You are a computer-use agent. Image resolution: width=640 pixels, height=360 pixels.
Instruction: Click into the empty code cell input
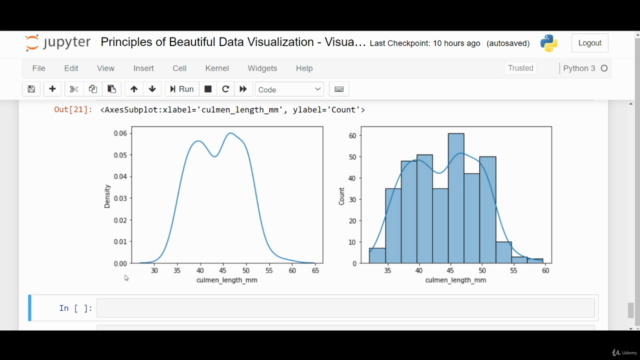tap(345, 308)
